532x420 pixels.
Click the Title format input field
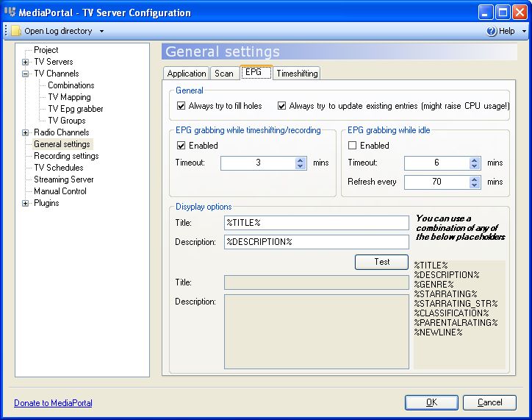[x=316, y=223]
